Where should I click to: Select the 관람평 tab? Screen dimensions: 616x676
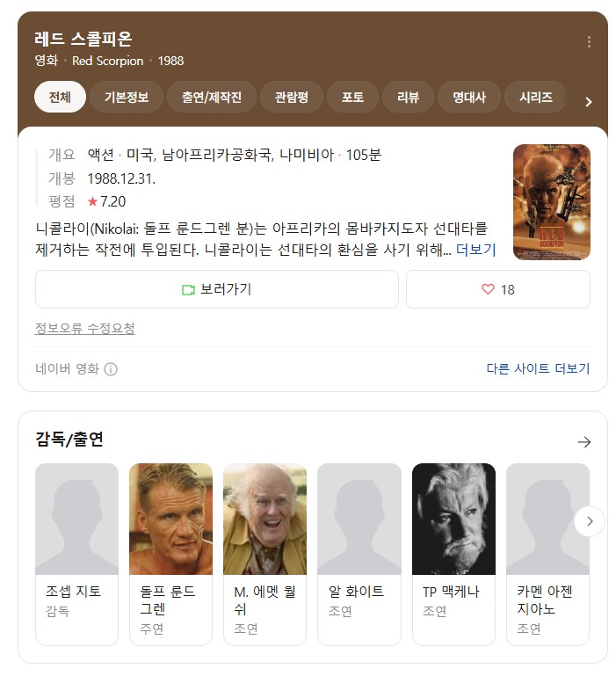(292, 97)
